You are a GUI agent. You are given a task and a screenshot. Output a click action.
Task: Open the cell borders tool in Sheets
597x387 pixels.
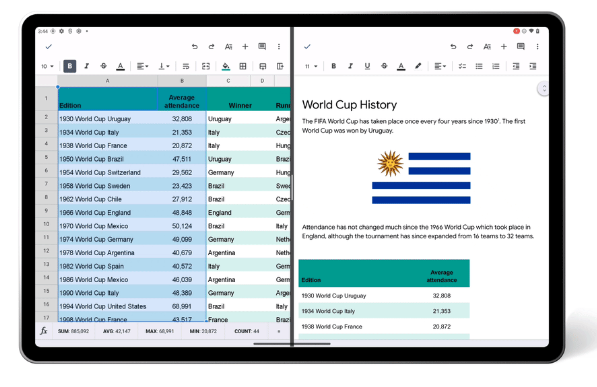[243, 66]
